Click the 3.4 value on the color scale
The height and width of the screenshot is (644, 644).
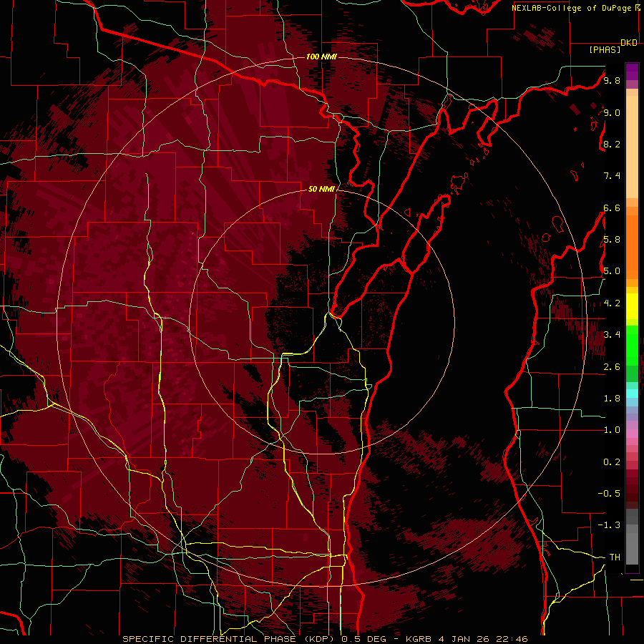(x=612, y=335)
